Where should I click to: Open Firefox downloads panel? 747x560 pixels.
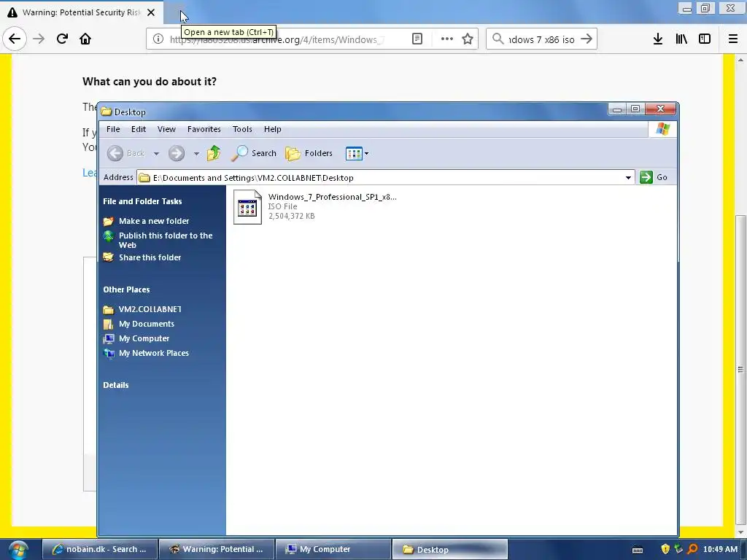tap(658, 39)
